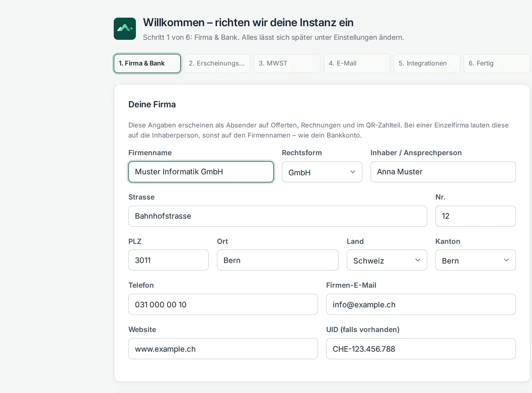Open the 3. MWST step tab

click(287, 63)
